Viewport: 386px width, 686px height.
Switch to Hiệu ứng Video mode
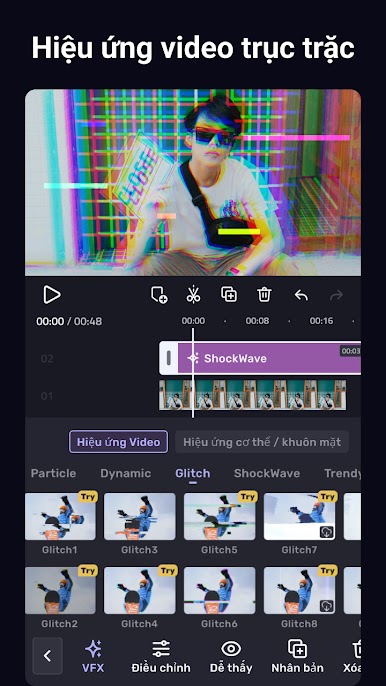[118, 442]
